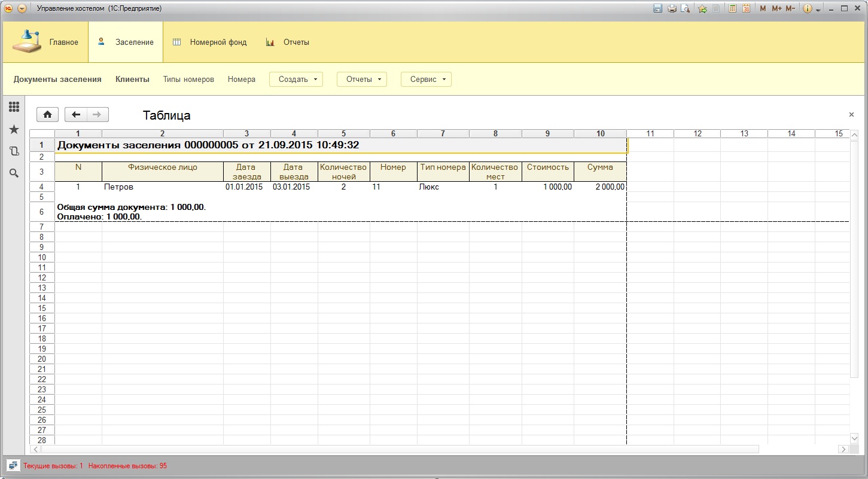Open the Клиенты link
This screenshot has width=868, height=479.
pos(132,79)
